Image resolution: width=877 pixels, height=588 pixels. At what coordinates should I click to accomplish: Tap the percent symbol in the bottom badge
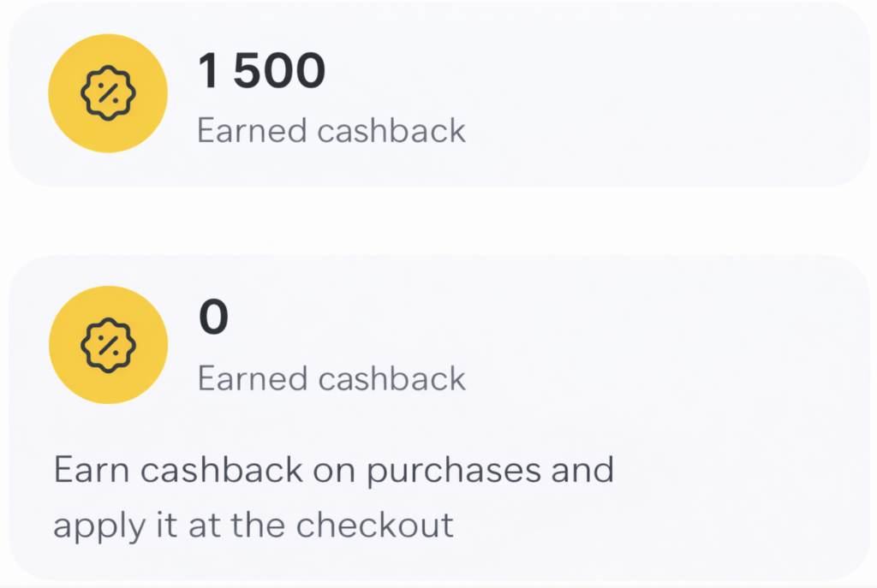click(x=108, y=345)
